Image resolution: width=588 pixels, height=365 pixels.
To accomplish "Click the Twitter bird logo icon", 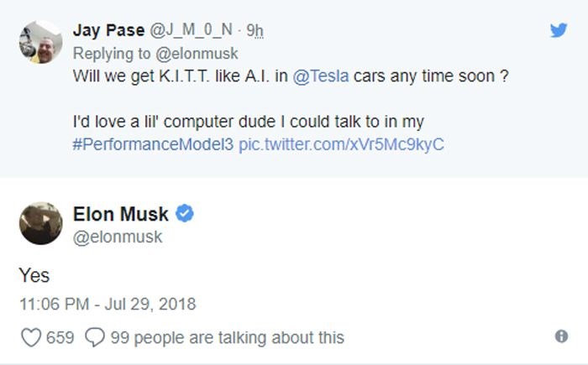I will (x=558, y=31).
